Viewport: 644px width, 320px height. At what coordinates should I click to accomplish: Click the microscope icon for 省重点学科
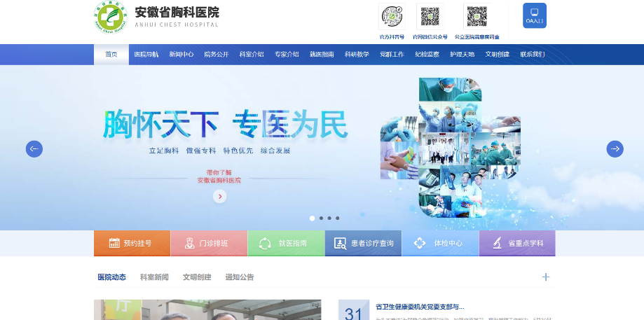tap(497, 243)
